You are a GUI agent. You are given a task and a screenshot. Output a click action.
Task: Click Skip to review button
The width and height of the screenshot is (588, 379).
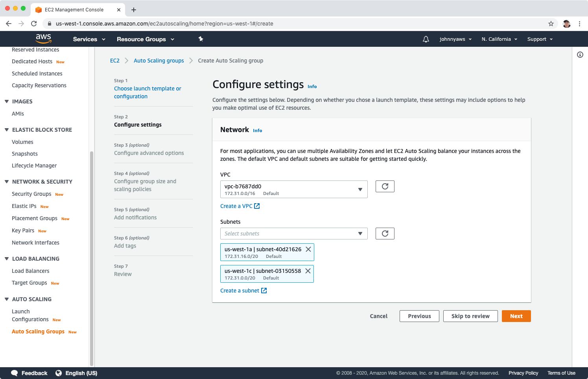[x=470, y=316]
